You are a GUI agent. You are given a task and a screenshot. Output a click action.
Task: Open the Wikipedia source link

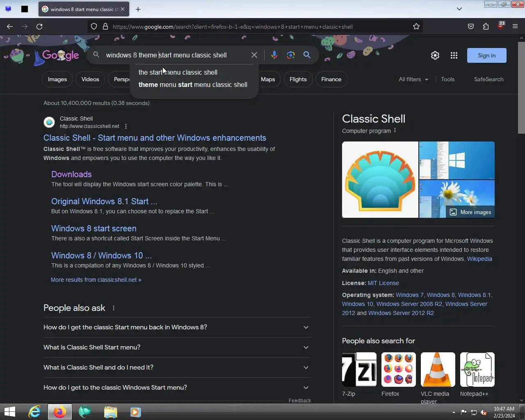(x=479, y=259)
